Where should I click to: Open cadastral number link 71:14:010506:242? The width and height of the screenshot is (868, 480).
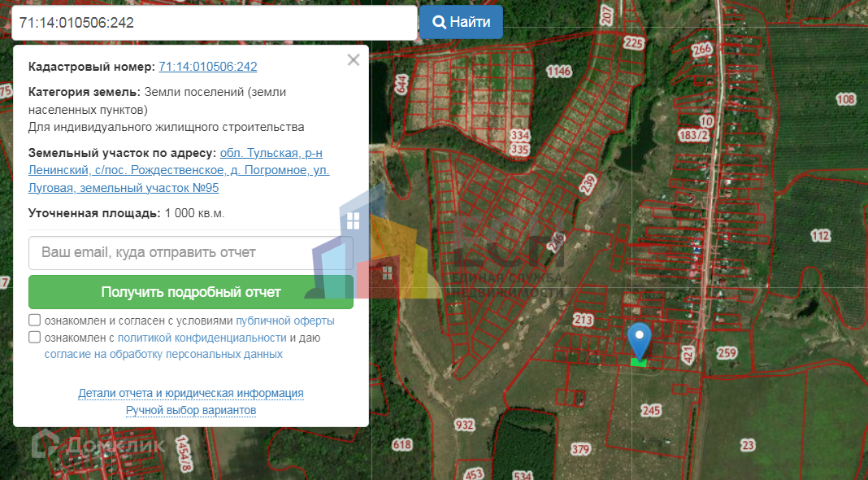[x=208, y=67]
